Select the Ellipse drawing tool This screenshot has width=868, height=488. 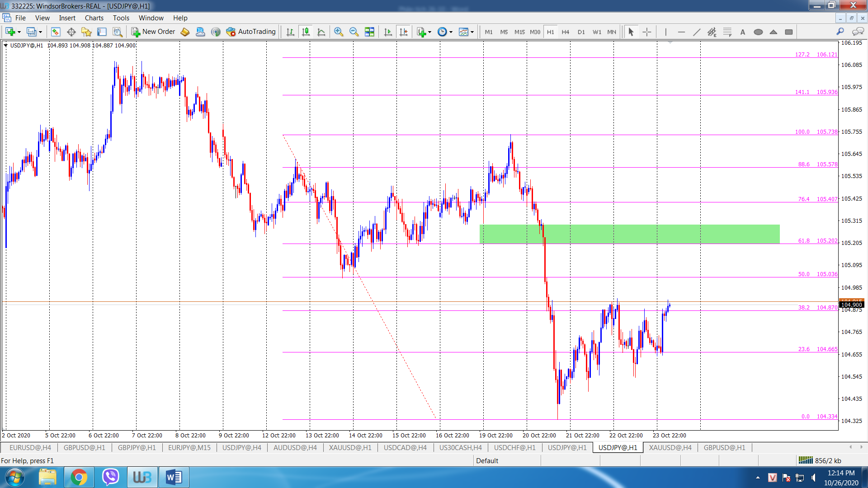[x=758, y=32]
